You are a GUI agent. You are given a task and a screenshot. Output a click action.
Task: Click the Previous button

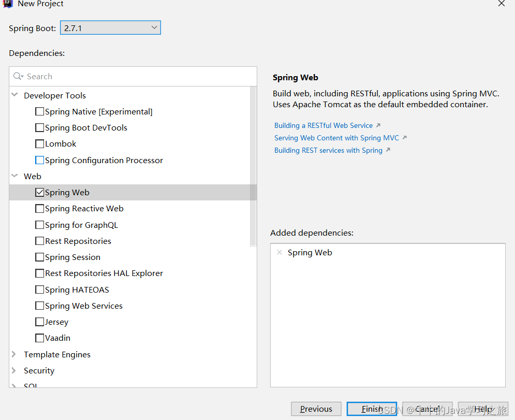tap(316, 409)
